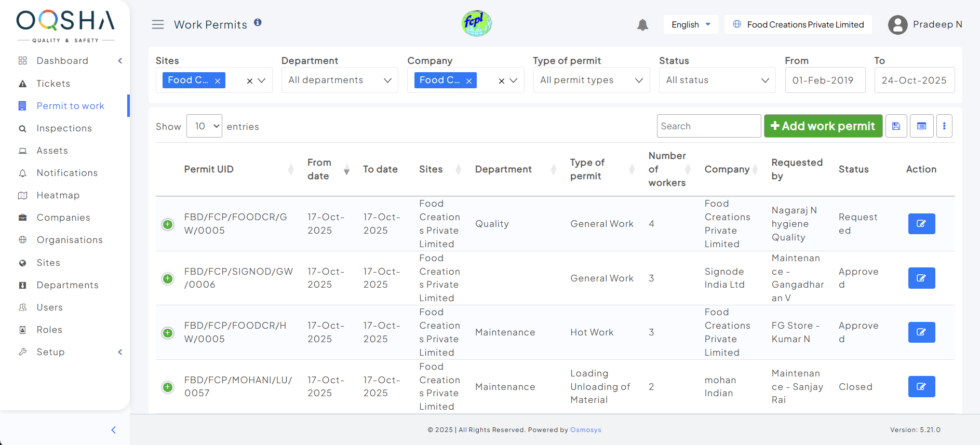980x445 pixels.
Task: Open the All status dropdown
Action: point(717,80)
